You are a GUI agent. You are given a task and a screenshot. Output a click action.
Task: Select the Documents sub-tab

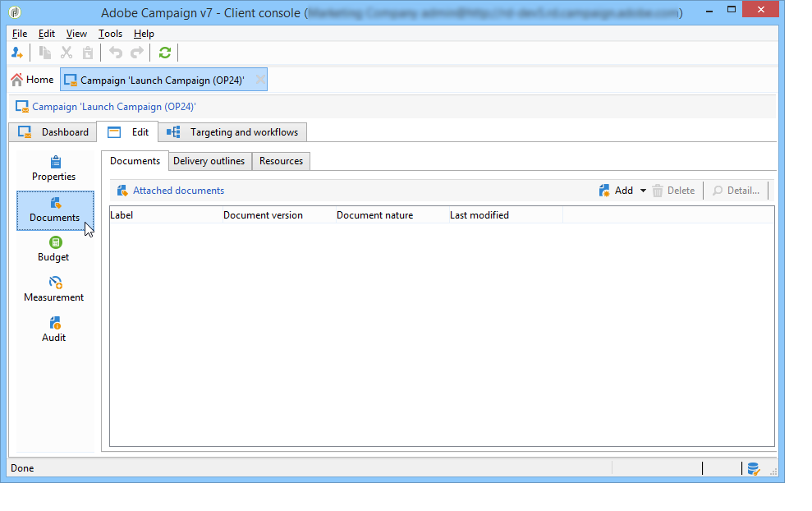coord(135,161)
